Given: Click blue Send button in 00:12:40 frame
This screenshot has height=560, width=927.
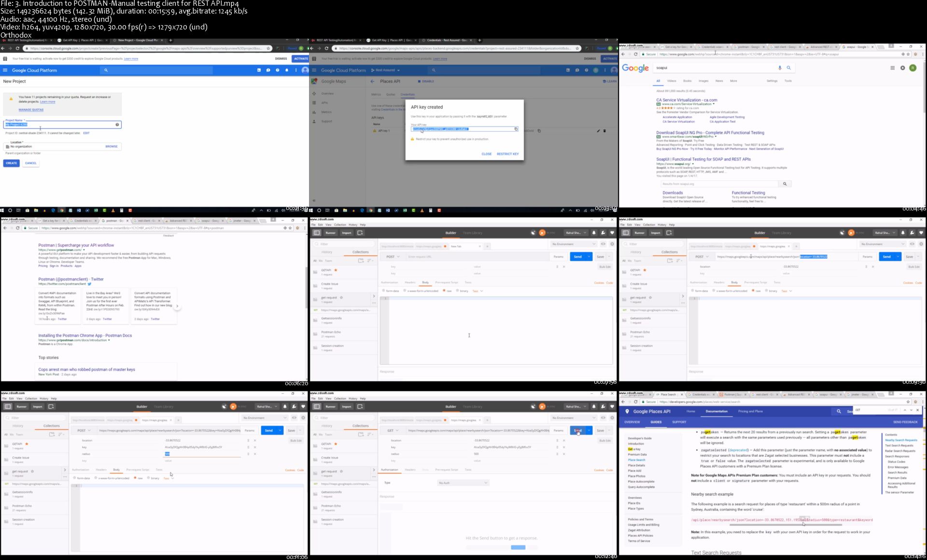Looking at the screenshot, I should click(577, 431).
